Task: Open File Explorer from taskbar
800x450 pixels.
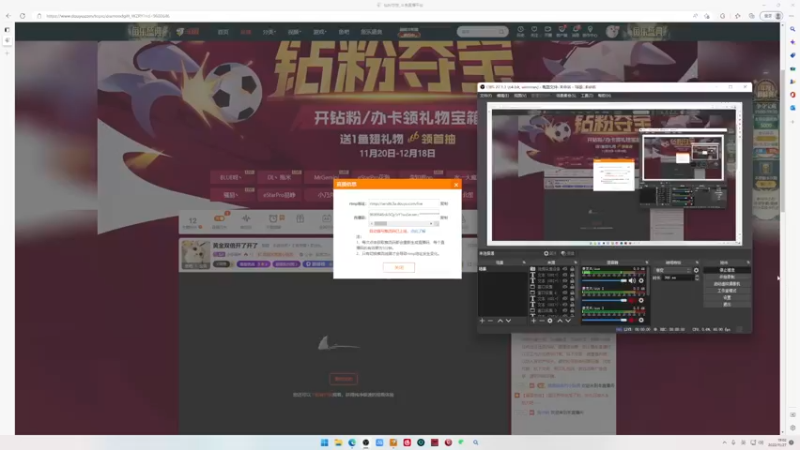Action: pos(338,442)
